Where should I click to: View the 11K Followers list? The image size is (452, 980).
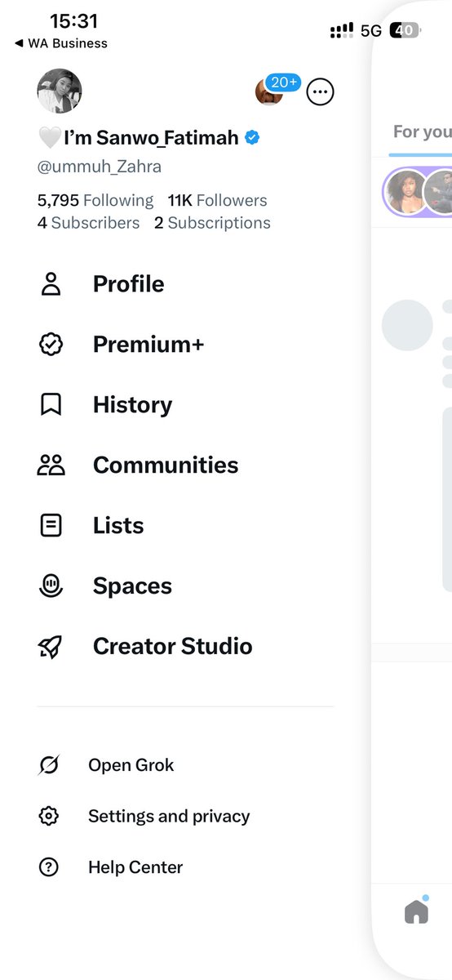218,200
